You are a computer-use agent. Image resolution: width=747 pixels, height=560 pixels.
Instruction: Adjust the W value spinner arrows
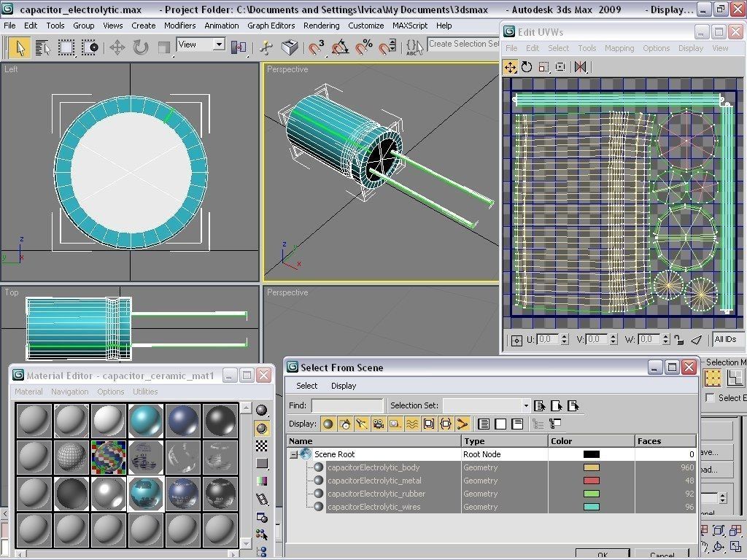click(666, 340)
